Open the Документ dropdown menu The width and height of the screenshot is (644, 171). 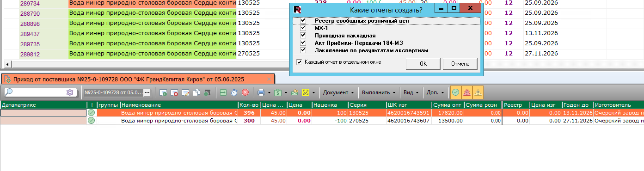[338, 92]
